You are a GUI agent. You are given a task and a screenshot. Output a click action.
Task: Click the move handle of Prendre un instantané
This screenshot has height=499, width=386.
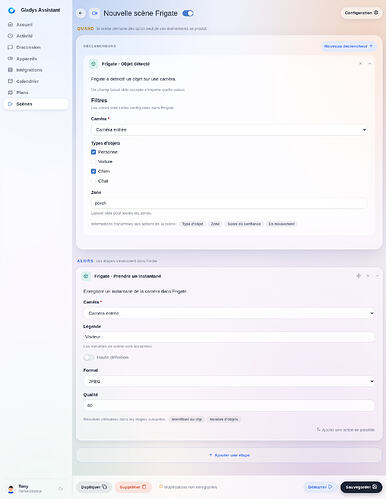[359, 276]
